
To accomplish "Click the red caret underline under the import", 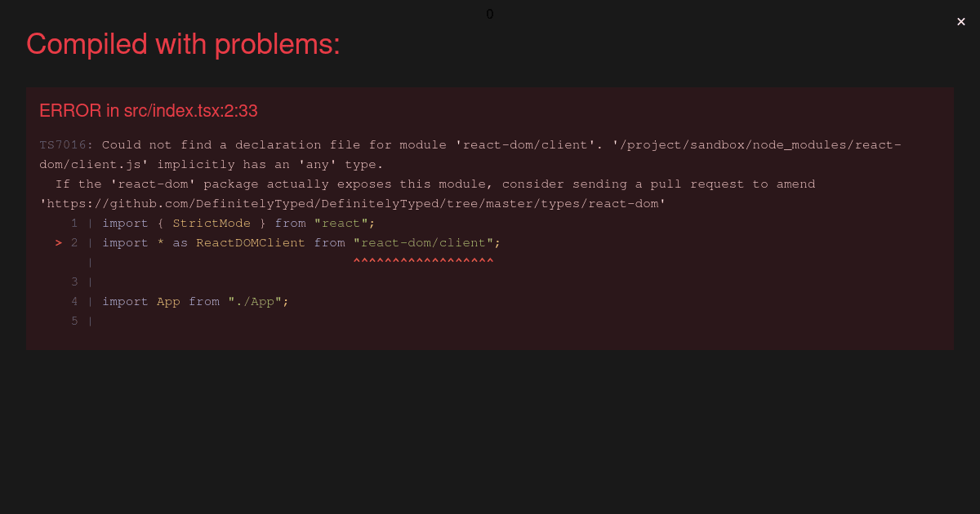I will pos(423,261).
